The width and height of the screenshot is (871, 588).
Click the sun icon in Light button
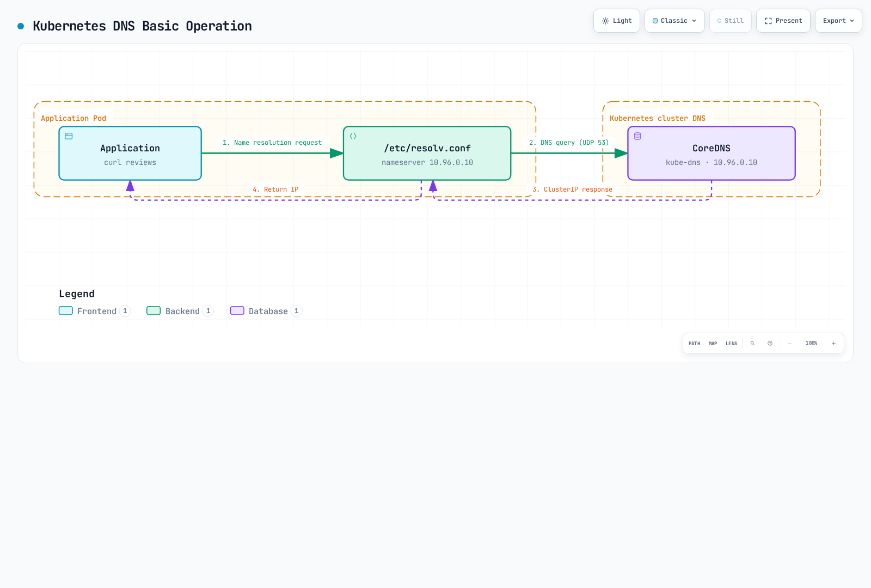(605, 21)
